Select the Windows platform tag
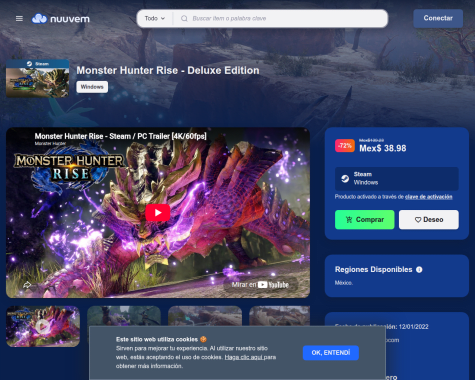This screenshot has height=380, width=475. [x=92, y=87]
